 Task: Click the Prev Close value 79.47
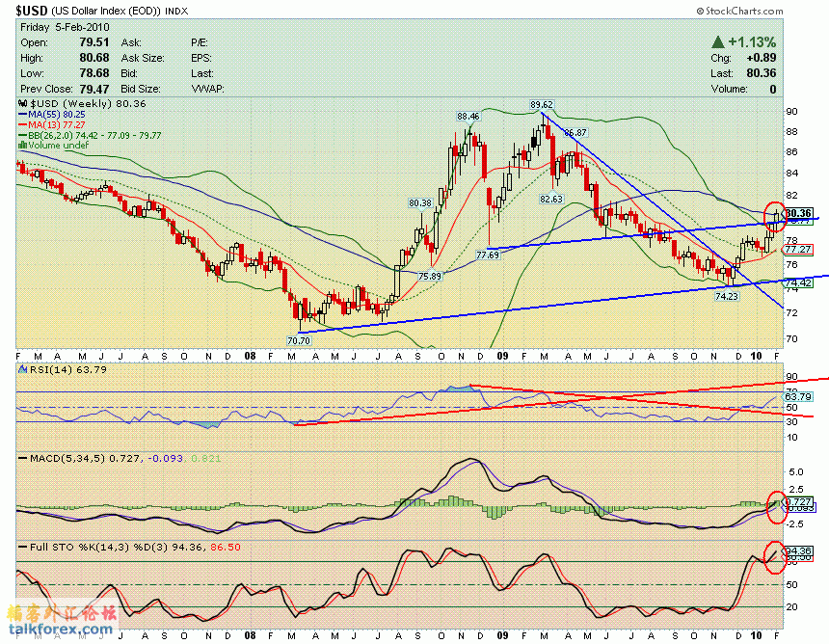[94, 89]
